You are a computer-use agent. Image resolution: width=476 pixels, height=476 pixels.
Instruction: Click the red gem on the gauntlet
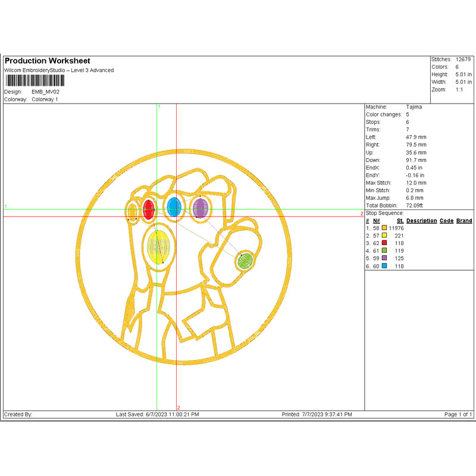[x=149, y=208]
